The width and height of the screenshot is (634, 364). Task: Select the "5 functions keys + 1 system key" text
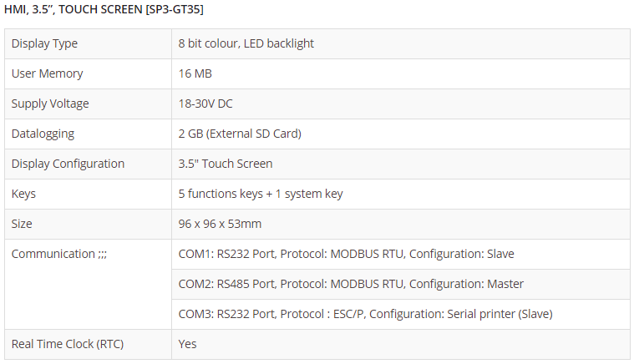(x=260, y=194)
